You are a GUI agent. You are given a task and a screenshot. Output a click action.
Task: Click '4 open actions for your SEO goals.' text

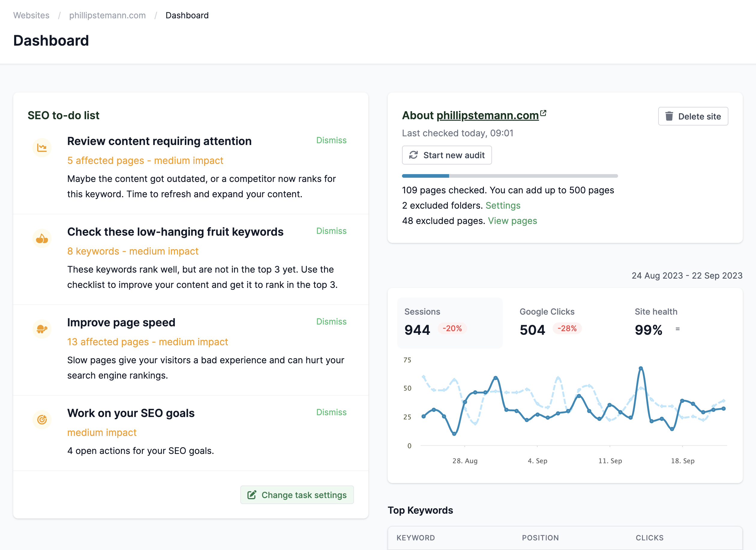coord(140,451)
